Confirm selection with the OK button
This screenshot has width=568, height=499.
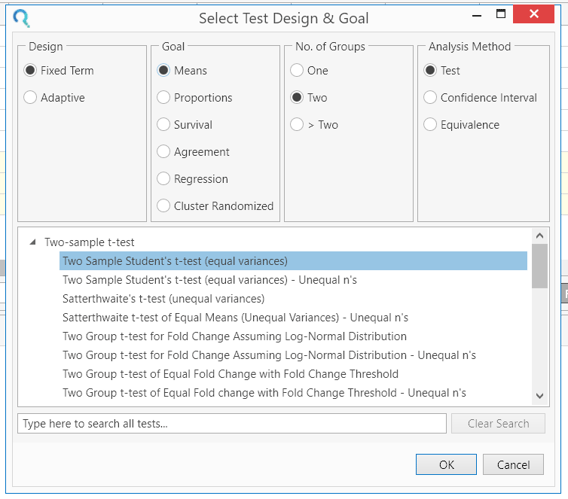[446, 464]
